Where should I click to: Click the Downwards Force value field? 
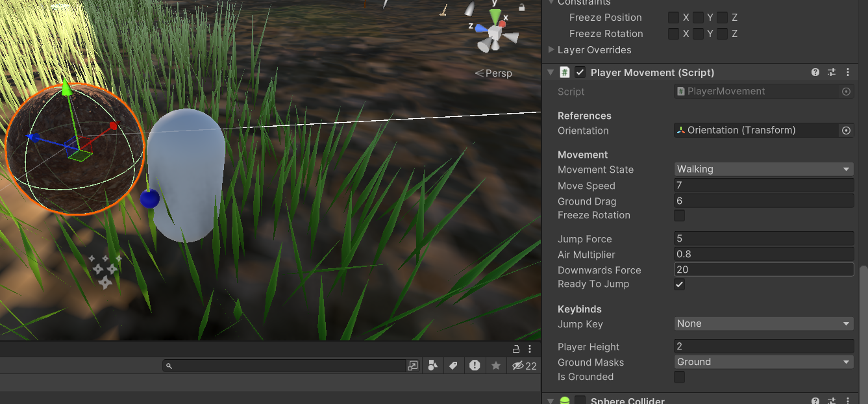763,270
